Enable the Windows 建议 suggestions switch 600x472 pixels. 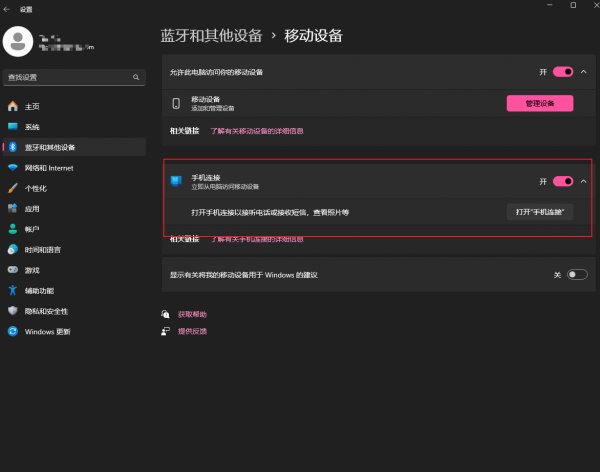577,274
